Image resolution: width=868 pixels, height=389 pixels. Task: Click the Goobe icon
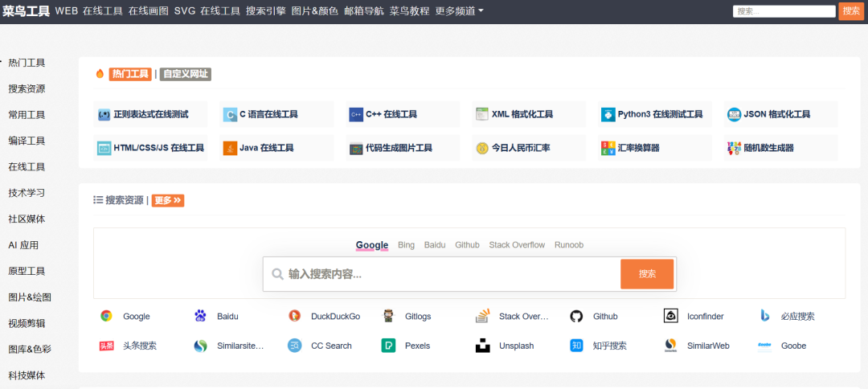(x=765, y=346)
